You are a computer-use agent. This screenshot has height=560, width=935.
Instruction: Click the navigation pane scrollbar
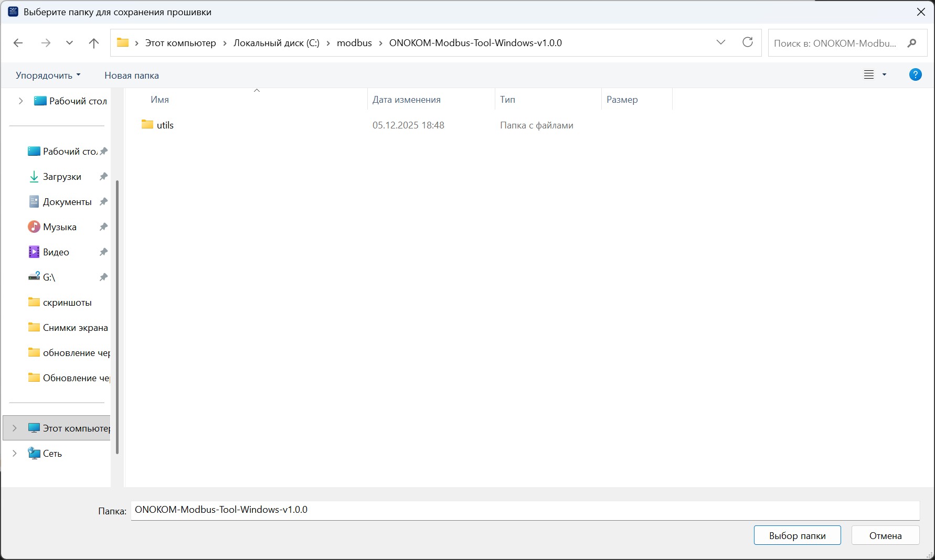[x=117, y=315]
